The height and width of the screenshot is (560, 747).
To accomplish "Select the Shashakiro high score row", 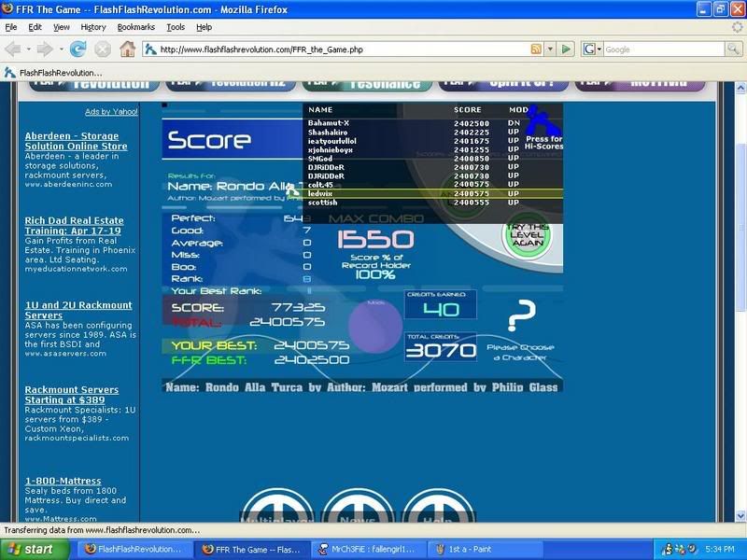I will [x=432, y=132].
